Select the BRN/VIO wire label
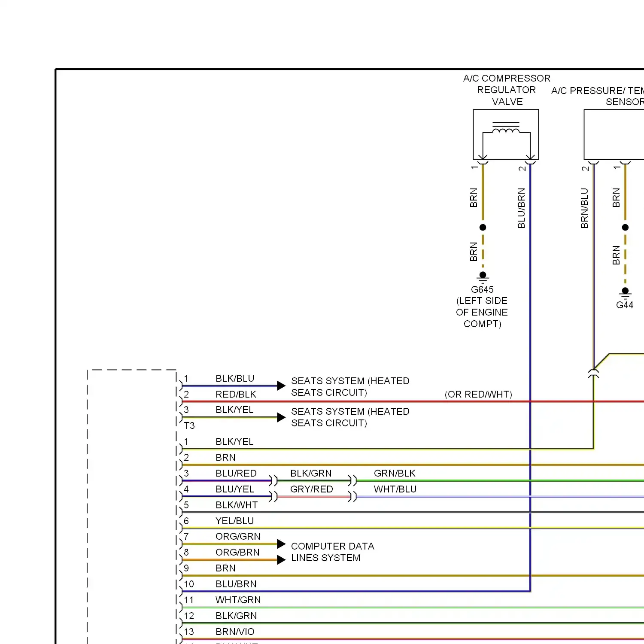Screen dimensions: 644x644 coord(235,632)
